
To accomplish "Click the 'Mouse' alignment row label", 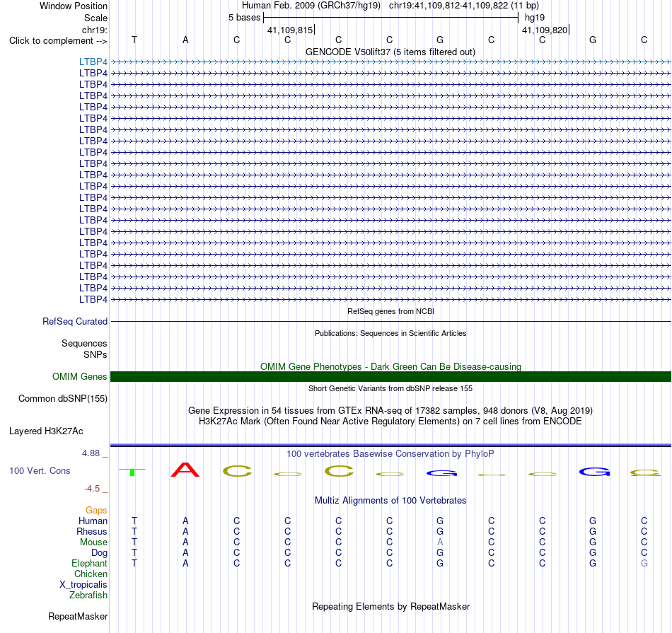I will (93, 542).
